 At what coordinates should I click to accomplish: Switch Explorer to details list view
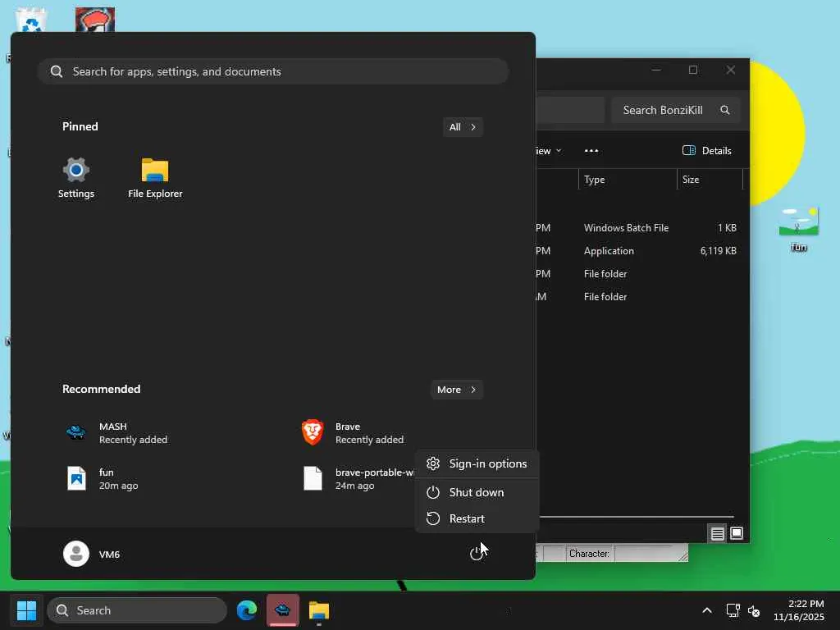tap(717, 533)
